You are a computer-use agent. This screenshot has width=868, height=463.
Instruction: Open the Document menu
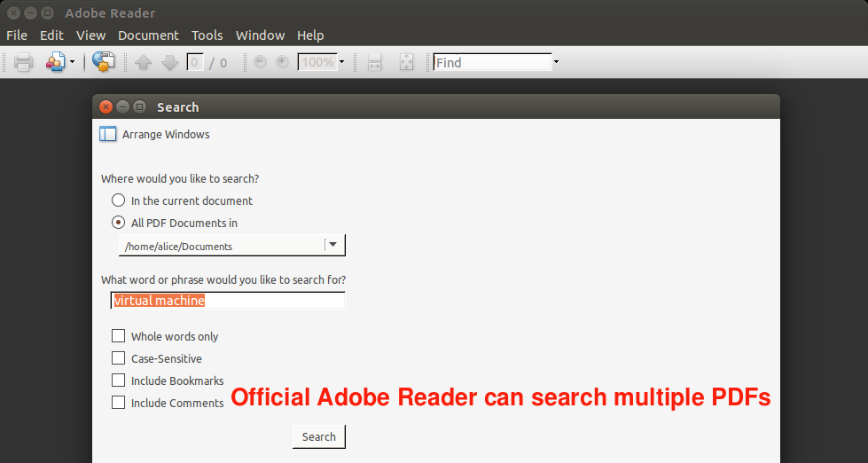148,35
